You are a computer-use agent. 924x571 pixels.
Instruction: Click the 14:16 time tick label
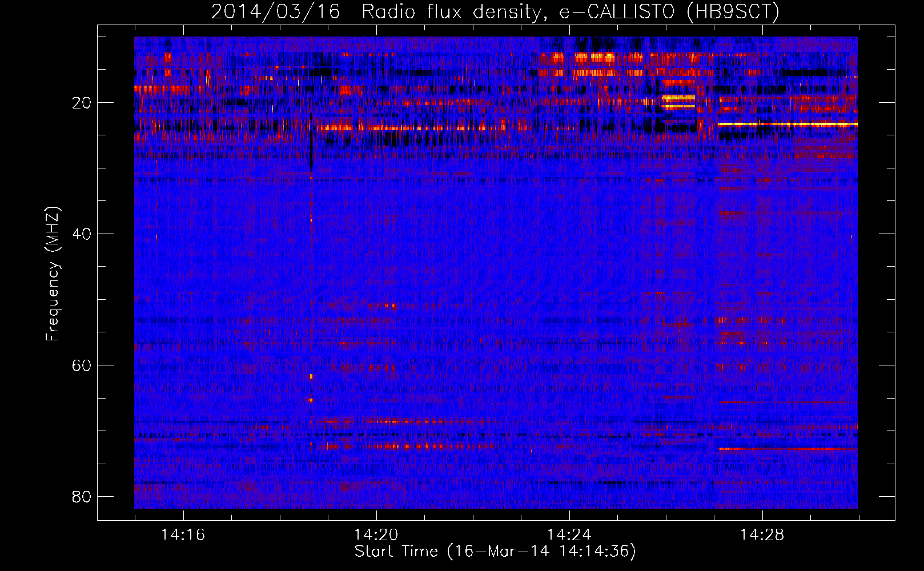183,534
